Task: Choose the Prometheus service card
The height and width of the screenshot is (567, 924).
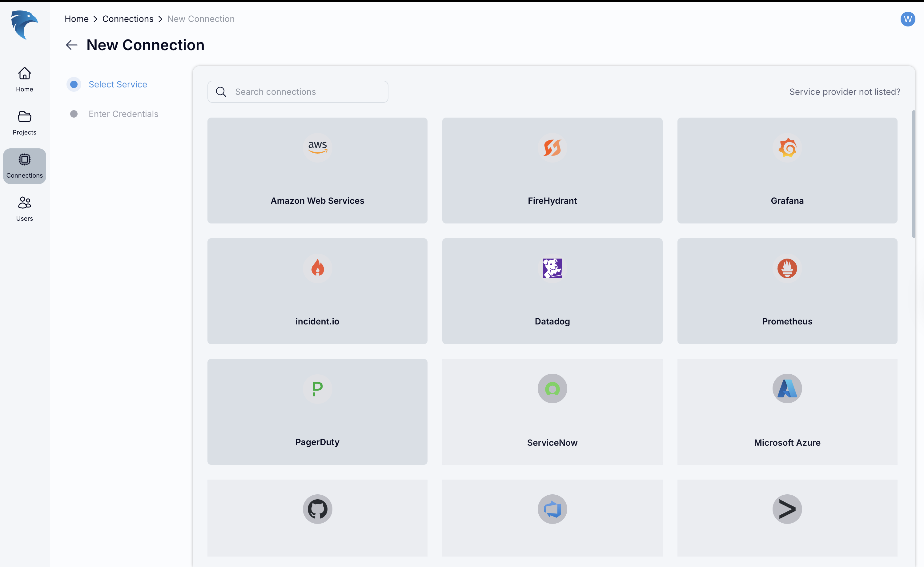Action: click(x=787, y=291)
